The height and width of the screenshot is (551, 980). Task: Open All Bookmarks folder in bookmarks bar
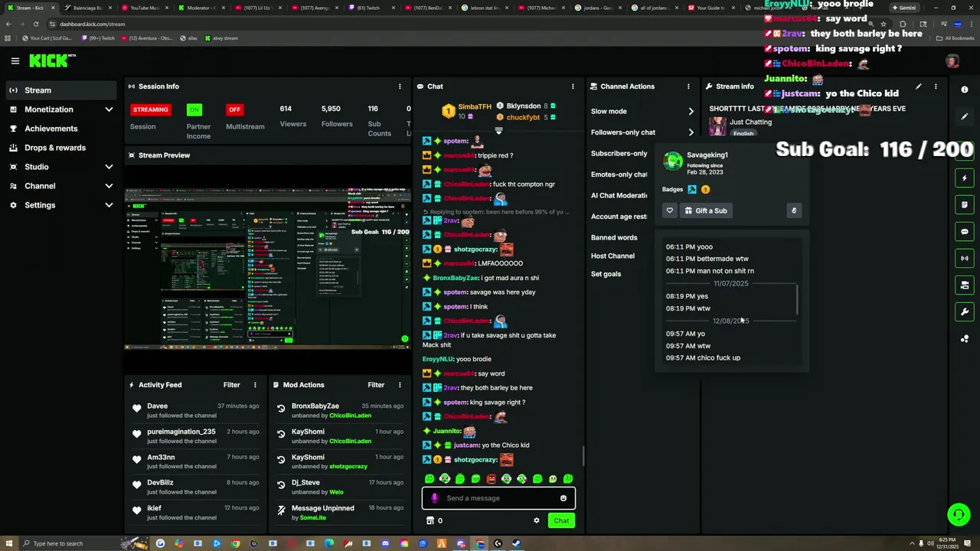[955, 37]
